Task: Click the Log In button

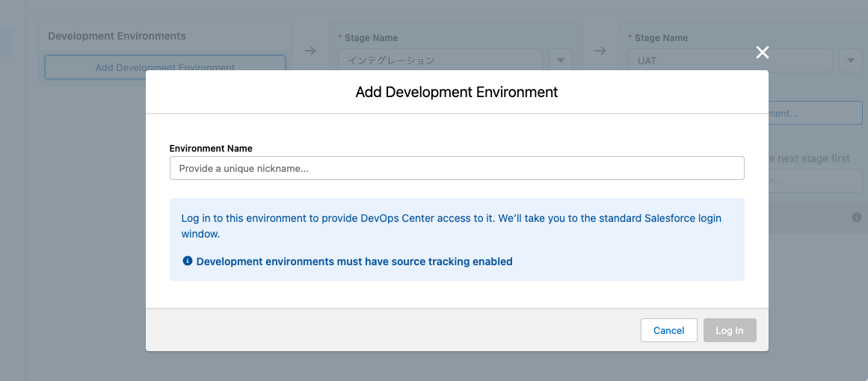Action: coord(729,330)
